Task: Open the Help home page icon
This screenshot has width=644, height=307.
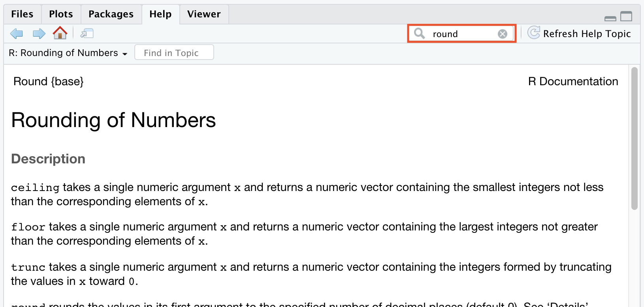Action: 60,33
